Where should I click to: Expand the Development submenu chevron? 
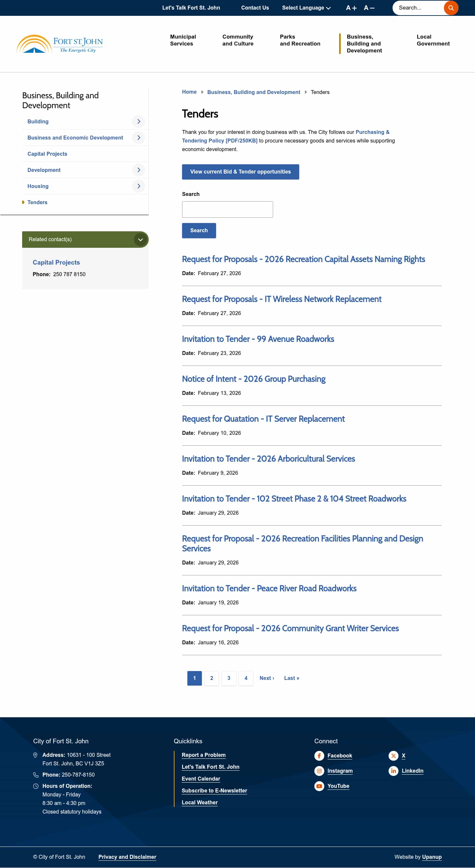(139, 170)
